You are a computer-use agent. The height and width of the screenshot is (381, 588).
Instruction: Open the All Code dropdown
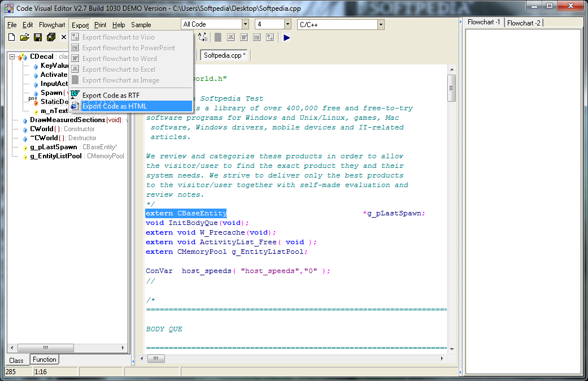pyautogui.click(x=245, y=24)
